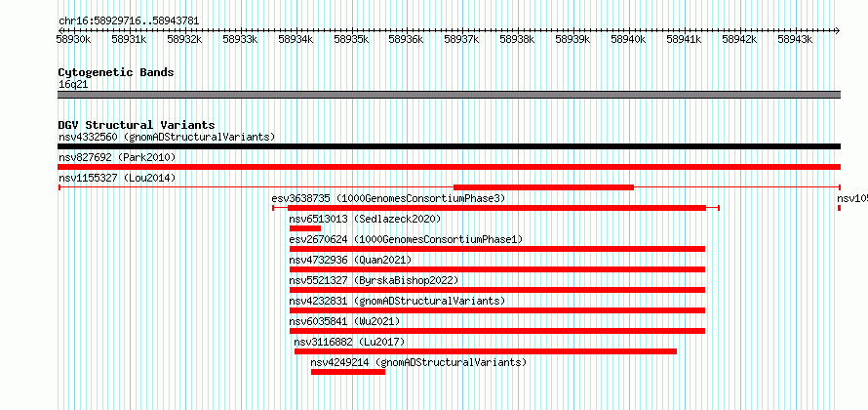The height and width of the screenshot is (410, 868).
Task: Click the nsv6513013 (Sedlazeck2020) label
Action: (x=365, y=219)
